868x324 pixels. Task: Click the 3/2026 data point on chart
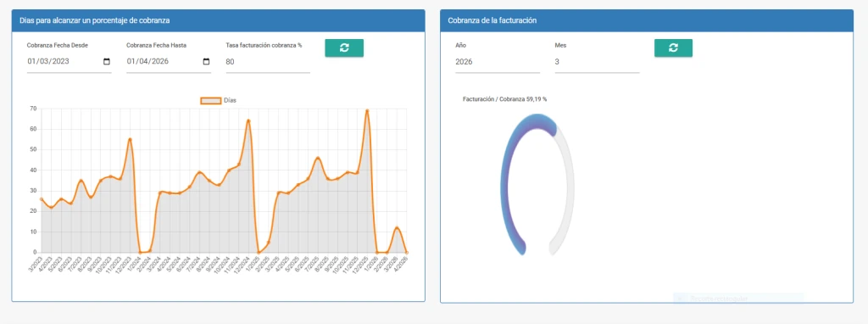(x=397, y=228)
